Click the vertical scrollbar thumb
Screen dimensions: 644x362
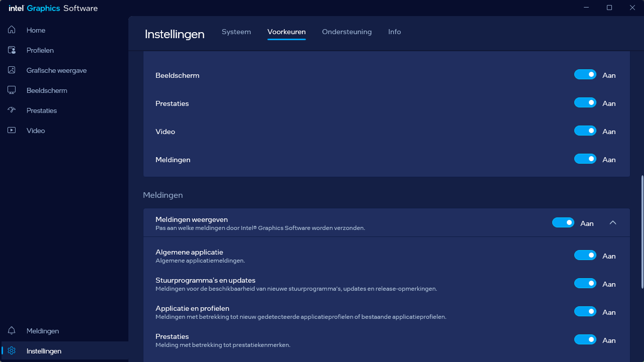(641, 231)
